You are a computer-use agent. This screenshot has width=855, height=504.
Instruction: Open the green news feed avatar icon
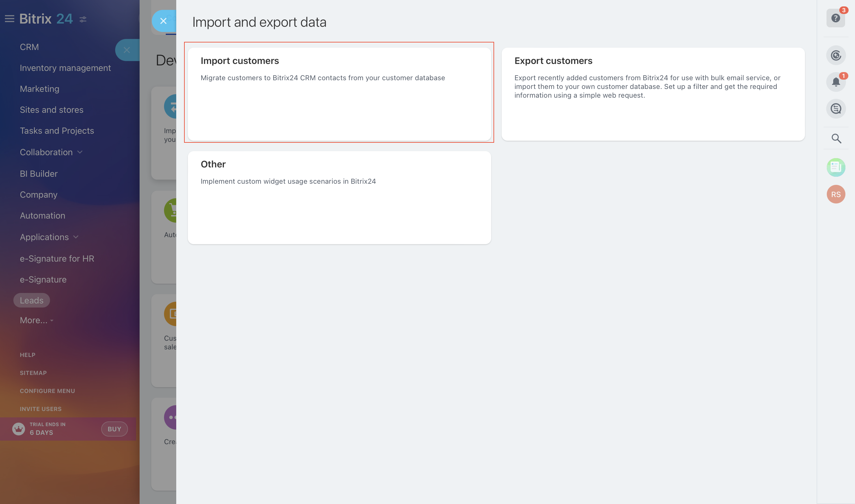coord(836,167)
